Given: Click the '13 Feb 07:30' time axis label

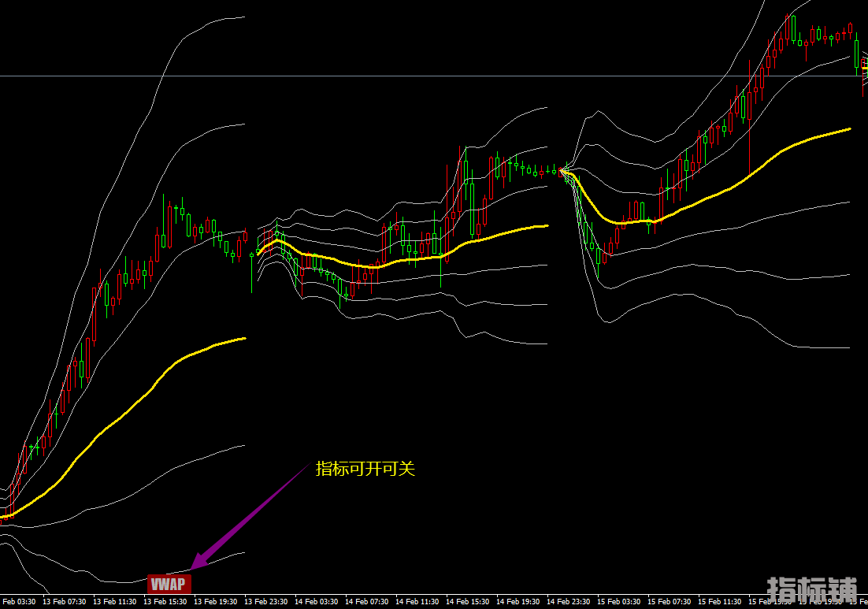Looking at the screenshot, I should [65, 602].
